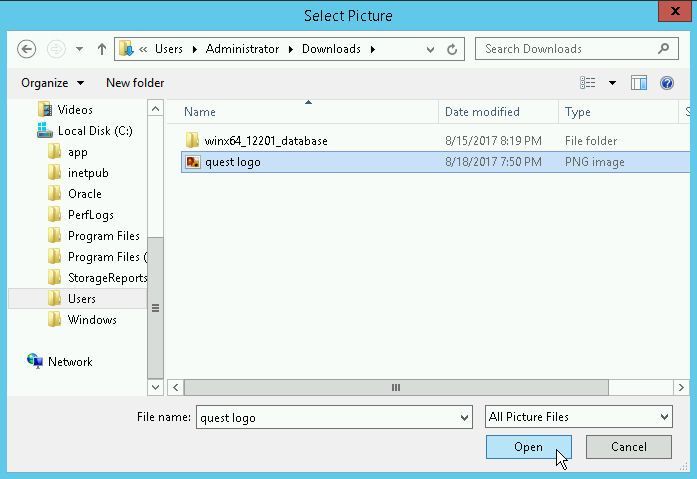The width and height of the screenshot is (697, 479).
Task: Select Local Disk (C:) in tree
Action: click(95, 131)
